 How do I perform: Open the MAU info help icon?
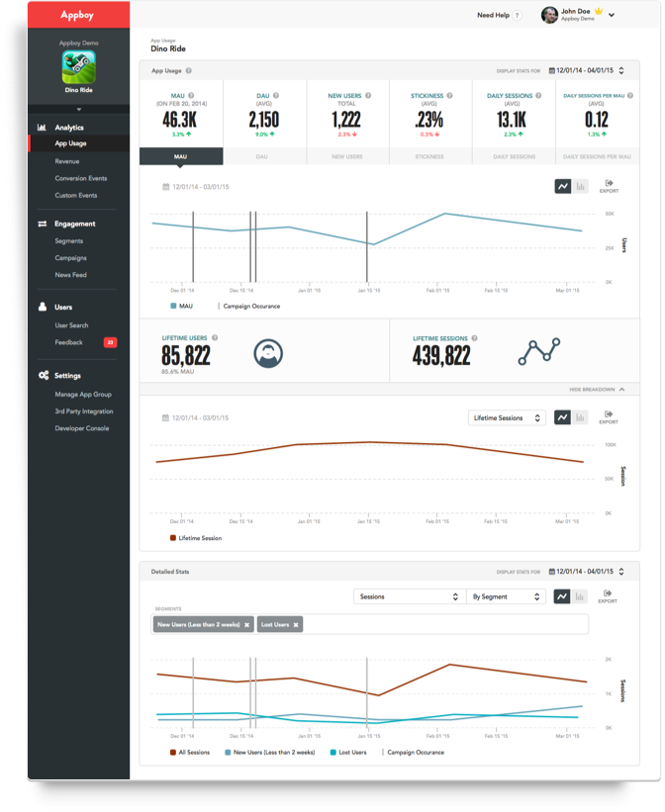point(191,96)
